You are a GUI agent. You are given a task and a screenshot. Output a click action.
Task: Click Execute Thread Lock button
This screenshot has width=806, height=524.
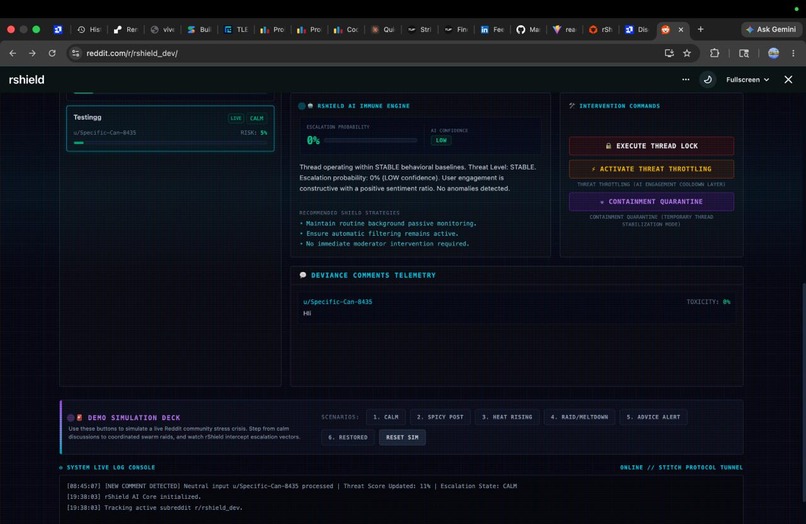(651, 146)
